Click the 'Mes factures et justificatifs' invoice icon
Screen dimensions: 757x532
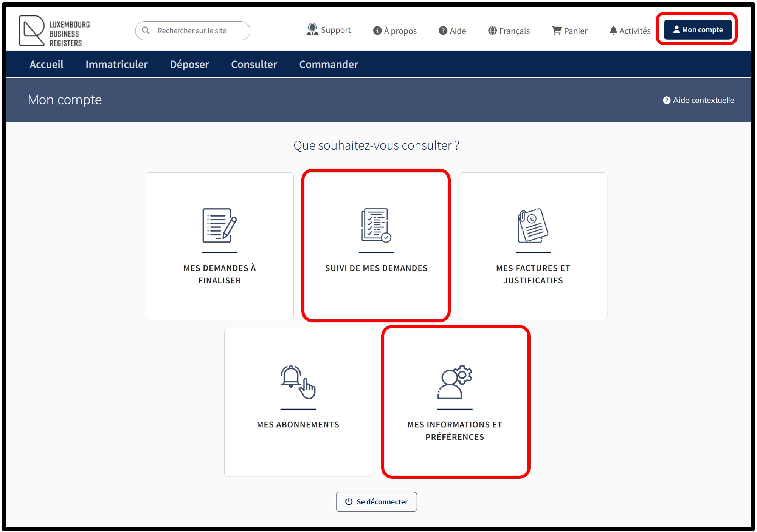point(533,226)
